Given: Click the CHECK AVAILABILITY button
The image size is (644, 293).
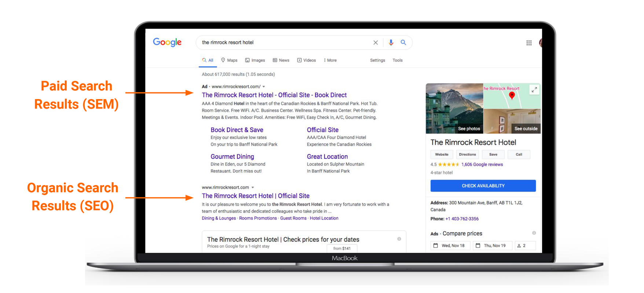Looking at the screenshot, I should (x=483, y=186).
